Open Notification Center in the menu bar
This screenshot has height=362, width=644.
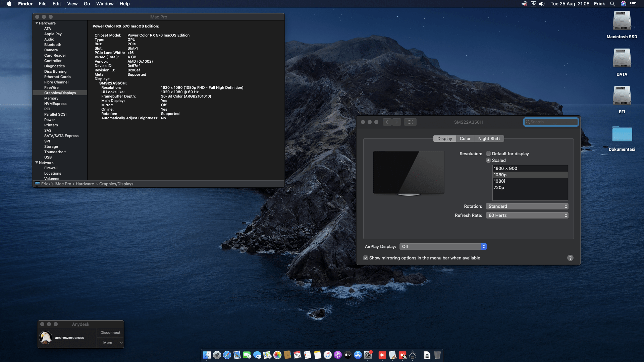633,4
